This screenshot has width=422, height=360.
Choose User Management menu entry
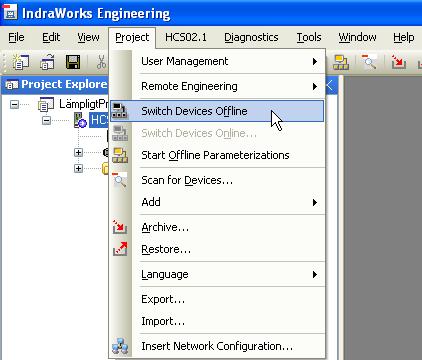point(217,61)
